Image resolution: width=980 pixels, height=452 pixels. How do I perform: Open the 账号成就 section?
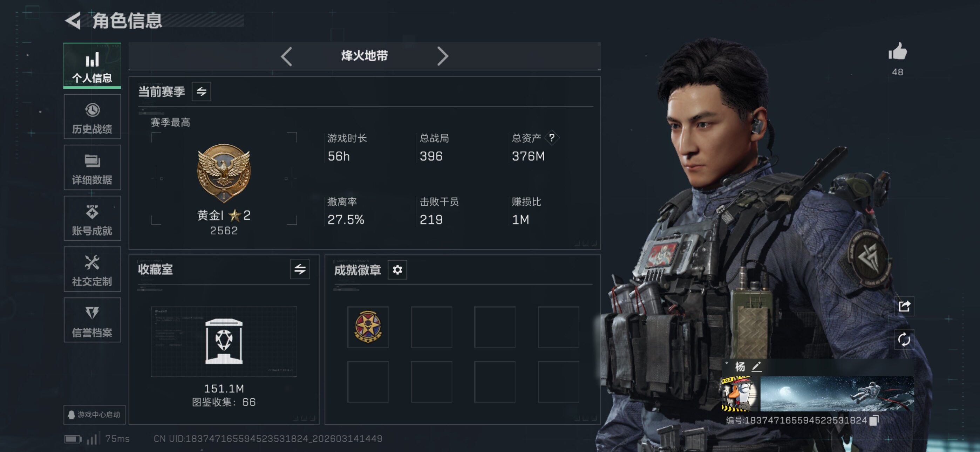(x=92, y=219)
